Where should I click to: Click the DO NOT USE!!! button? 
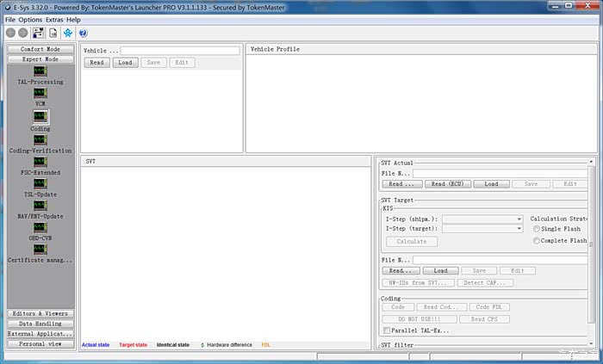[420, 319]
